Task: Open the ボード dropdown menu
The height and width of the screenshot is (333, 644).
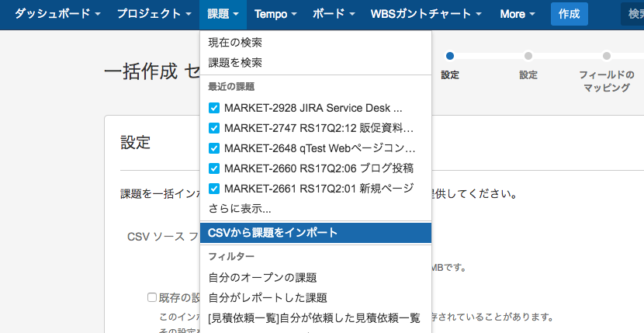Action: click(x=334, y=14)
